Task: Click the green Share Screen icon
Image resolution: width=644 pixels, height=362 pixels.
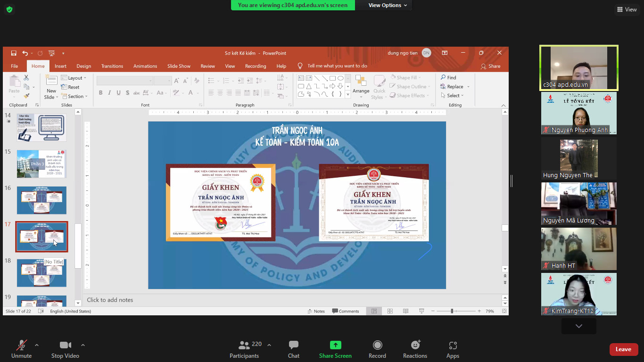Action: (335, 346)
